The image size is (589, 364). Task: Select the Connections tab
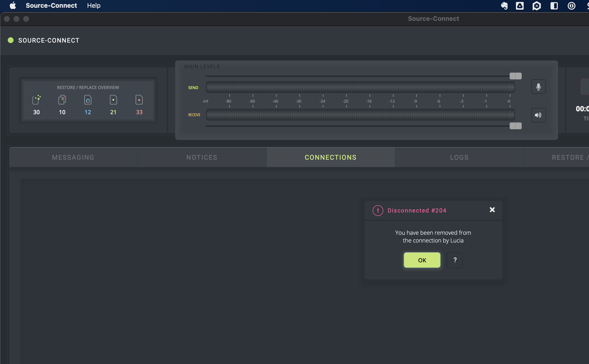click(330, 157)
